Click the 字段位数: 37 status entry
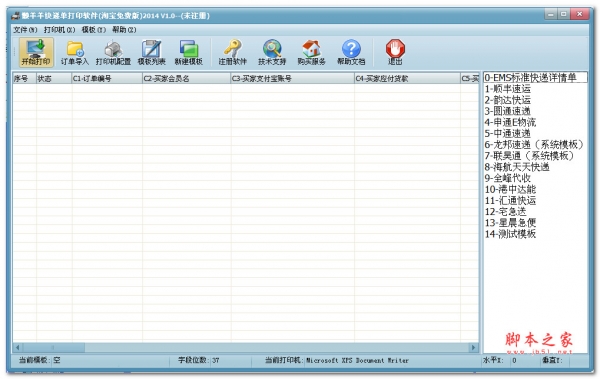Viewport: 600px width, 379px height. [x=199, y=360]
